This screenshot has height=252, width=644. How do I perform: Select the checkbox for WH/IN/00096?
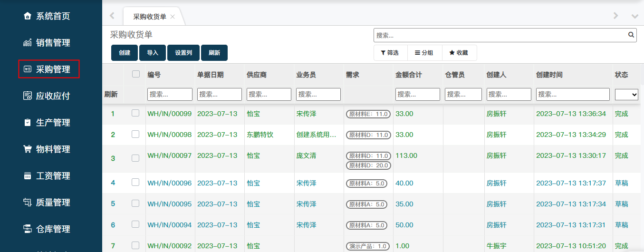(135, 182)
